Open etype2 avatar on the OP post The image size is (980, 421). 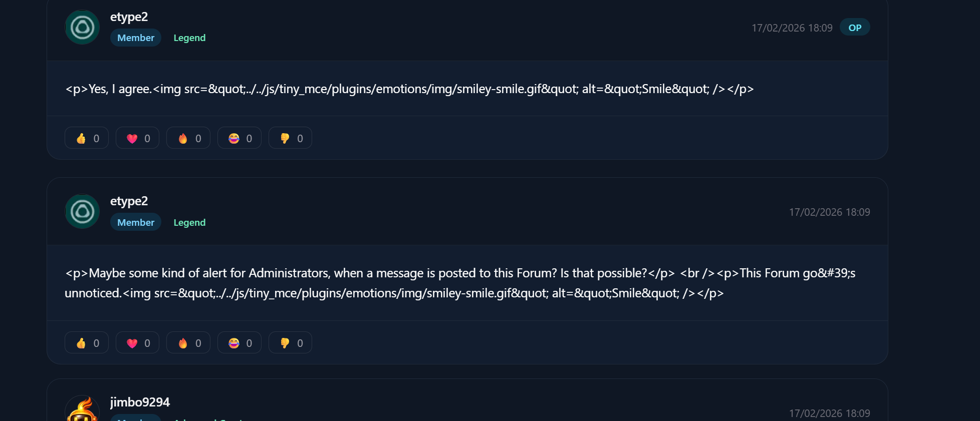pos(83,28)
